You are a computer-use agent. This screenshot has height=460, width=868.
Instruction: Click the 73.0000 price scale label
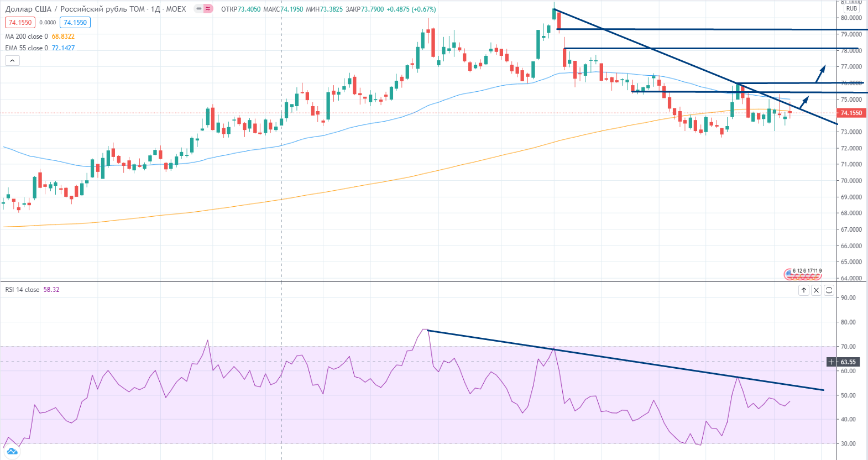pyautogui.click(x=851, y=132)
